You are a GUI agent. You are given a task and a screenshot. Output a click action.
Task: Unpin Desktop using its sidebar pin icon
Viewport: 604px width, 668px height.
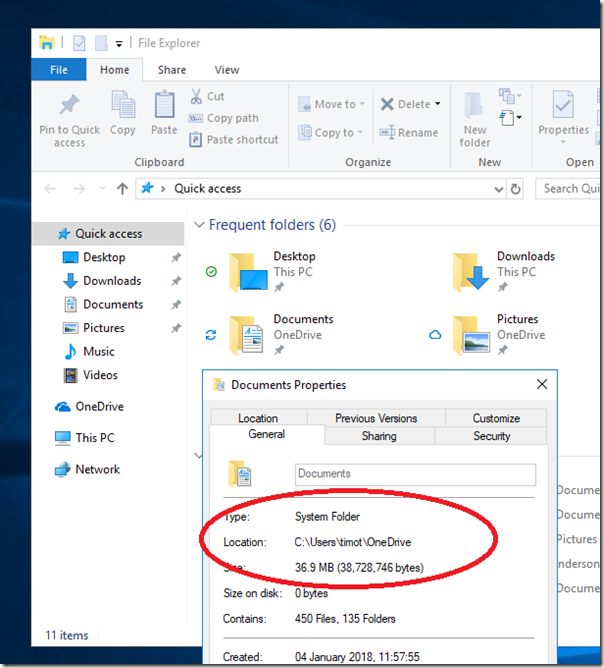click(x=176, y=257)
